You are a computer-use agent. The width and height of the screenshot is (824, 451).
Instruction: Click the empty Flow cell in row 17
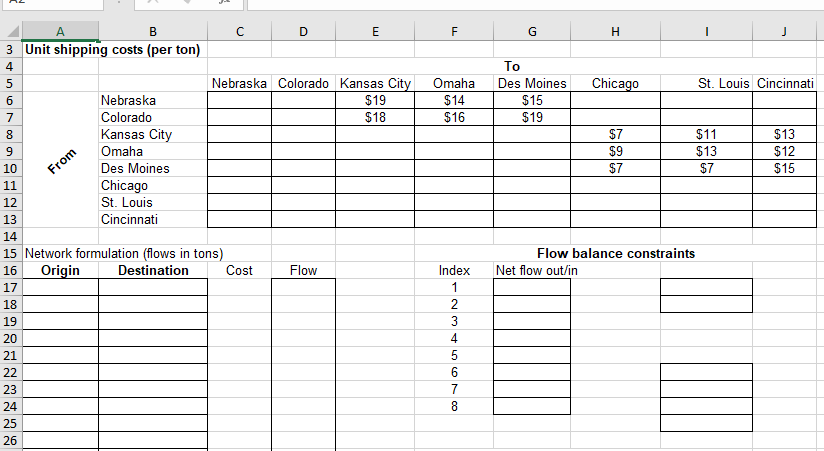303,288
